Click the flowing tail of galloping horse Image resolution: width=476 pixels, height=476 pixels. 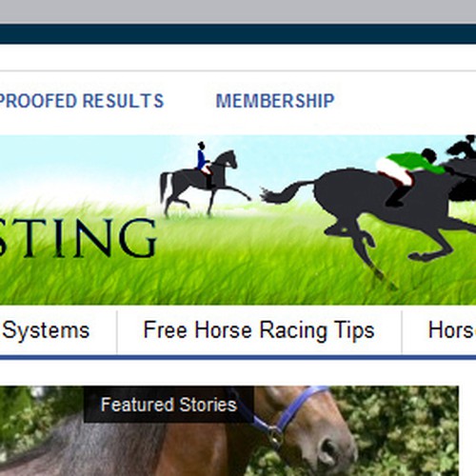point(286,191)
